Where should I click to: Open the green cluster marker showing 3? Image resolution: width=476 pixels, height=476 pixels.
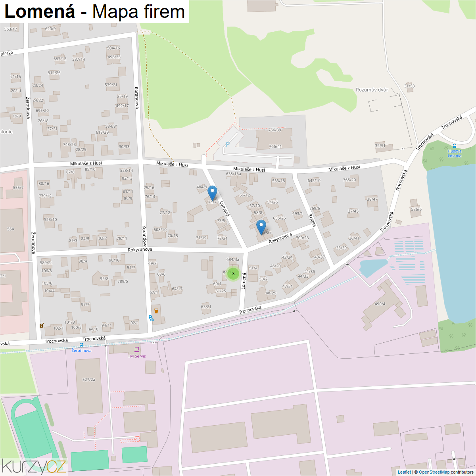pos(233,274)
